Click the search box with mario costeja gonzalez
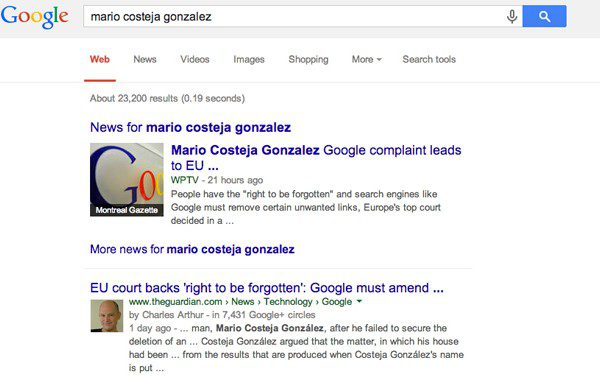Screen dimensions: 600x380 click(x=295, y=16)
